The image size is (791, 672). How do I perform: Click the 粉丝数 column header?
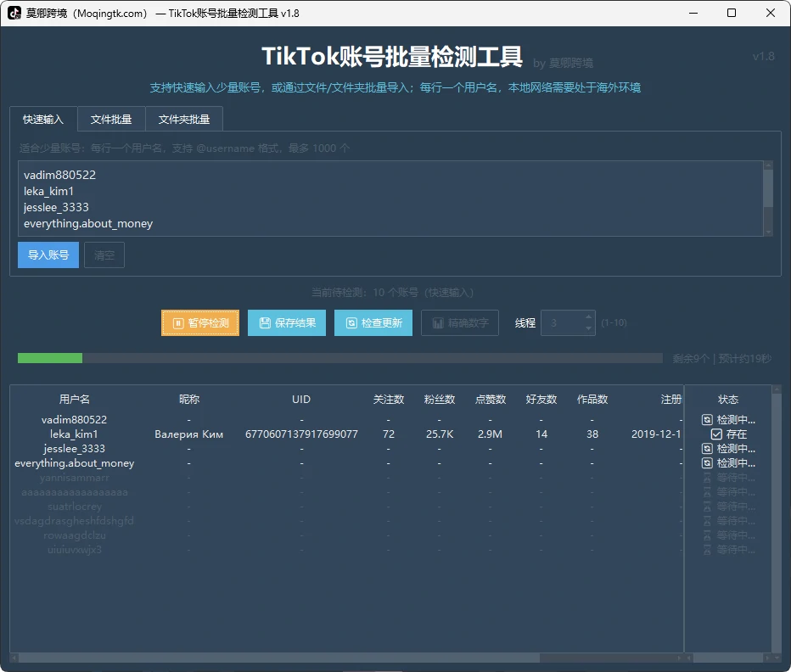click(440, 400)
